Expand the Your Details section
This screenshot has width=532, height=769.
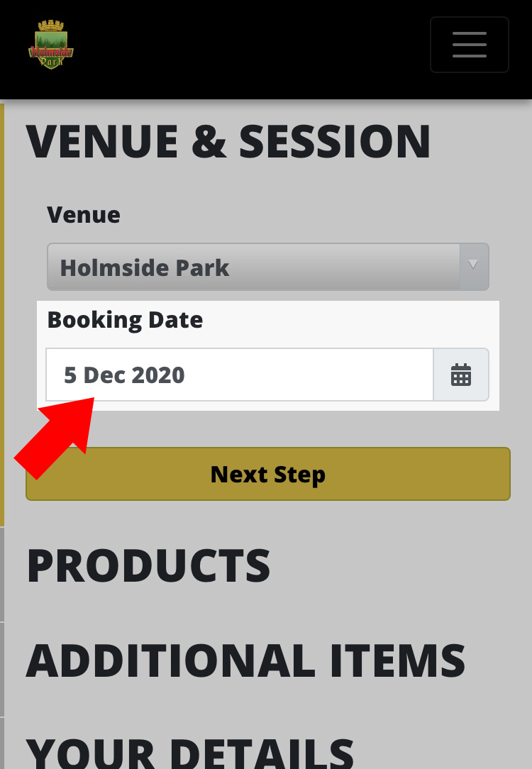[x=190, y=753]
